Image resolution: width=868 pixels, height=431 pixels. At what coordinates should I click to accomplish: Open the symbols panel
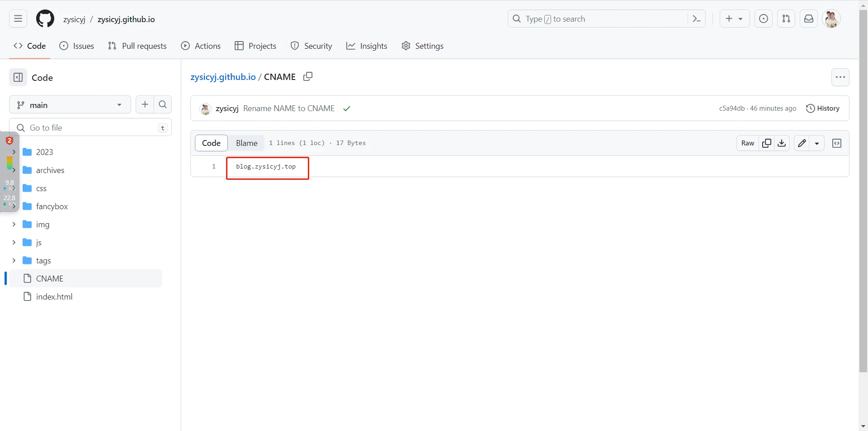click(837, 143)
